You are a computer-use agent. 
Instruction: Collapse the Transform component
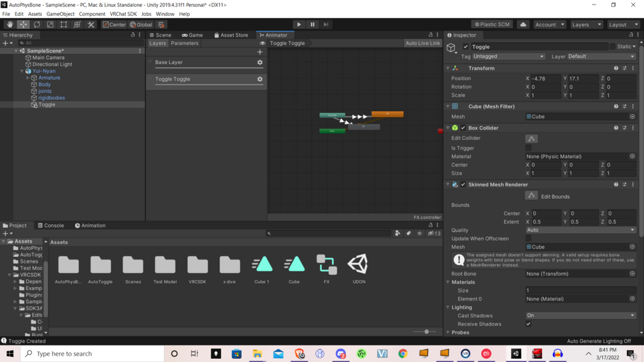pos(448,68)
